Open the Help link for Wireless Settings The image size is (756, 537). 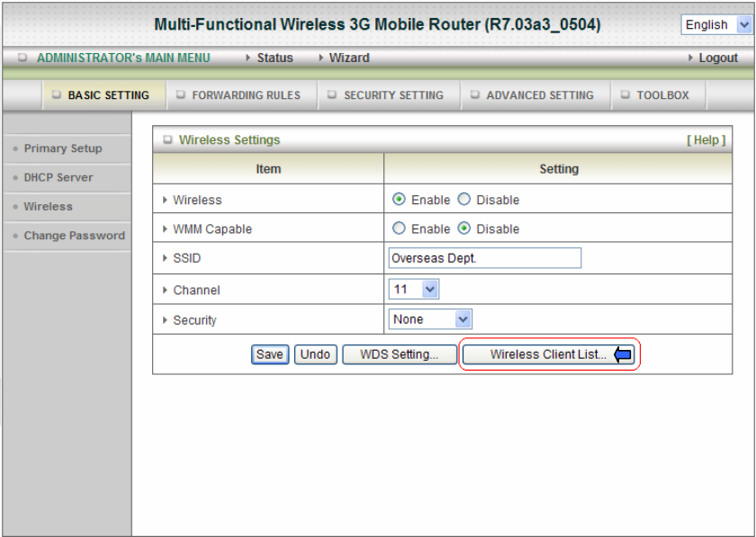tap(706, 139)
